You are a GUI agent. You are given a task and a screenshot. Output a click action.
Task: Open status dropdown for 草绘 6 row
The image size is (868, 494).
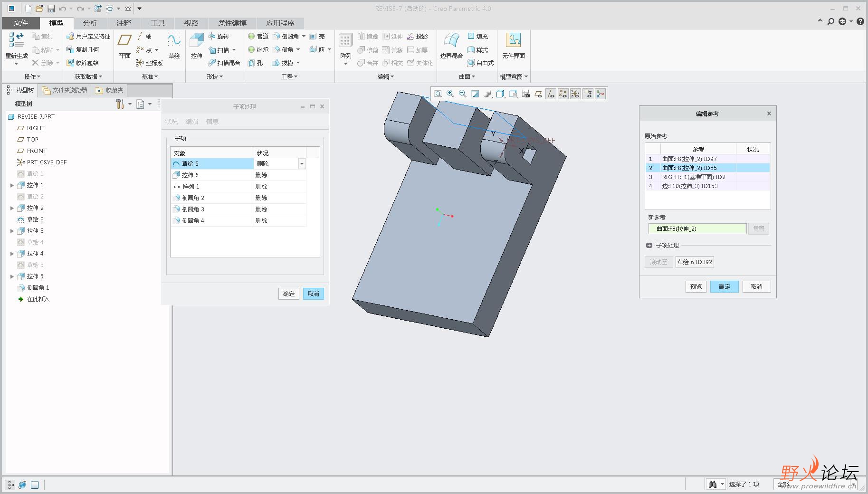[302, 164]
